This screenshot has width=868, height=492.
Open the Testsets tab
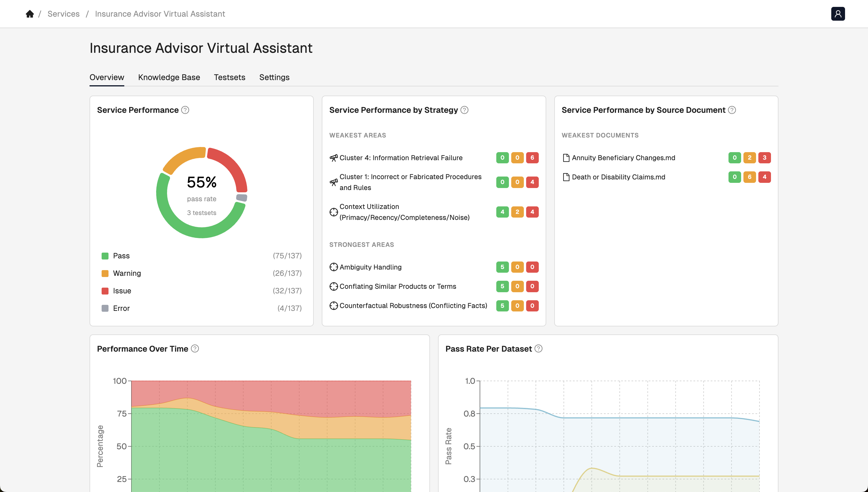coord(229,77)
